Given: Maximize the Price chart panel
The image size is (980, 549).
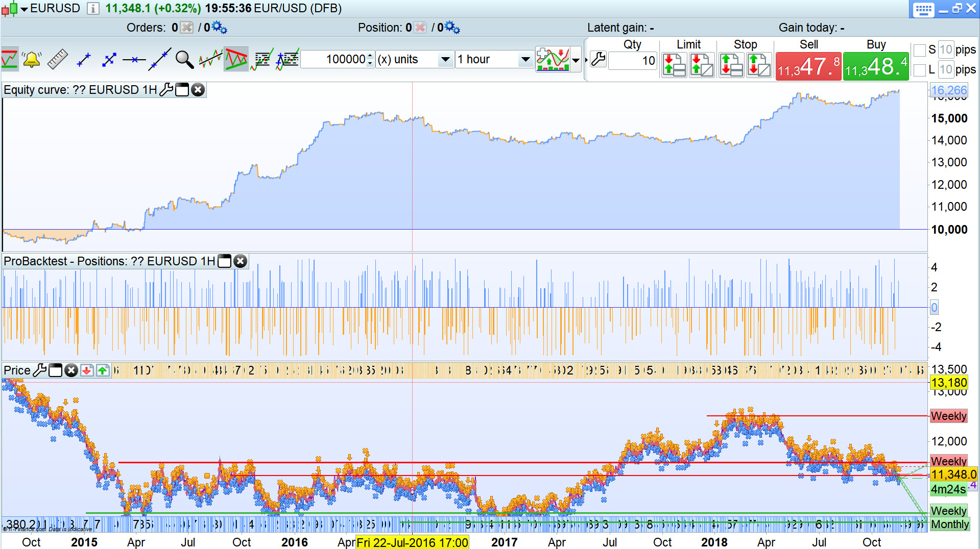Looking at the screenshot, I should (55, 370).
